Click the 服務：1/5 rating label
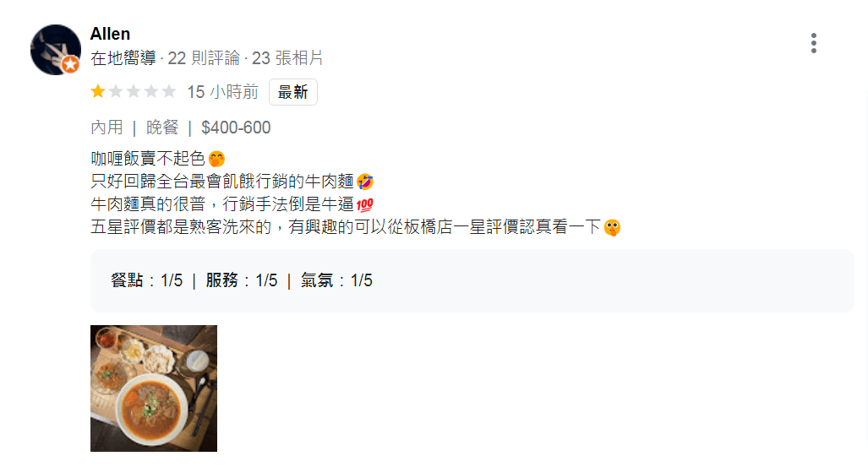This screenshot has height=467, width=868. 242,280
